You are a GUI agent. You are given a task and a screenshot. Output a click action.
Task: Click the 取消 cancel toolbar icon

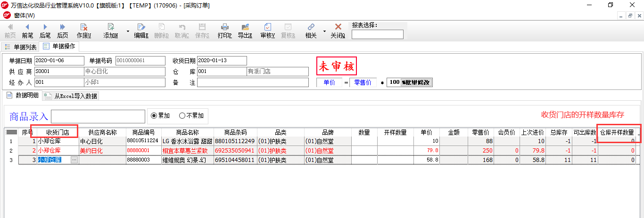(182, 31)
